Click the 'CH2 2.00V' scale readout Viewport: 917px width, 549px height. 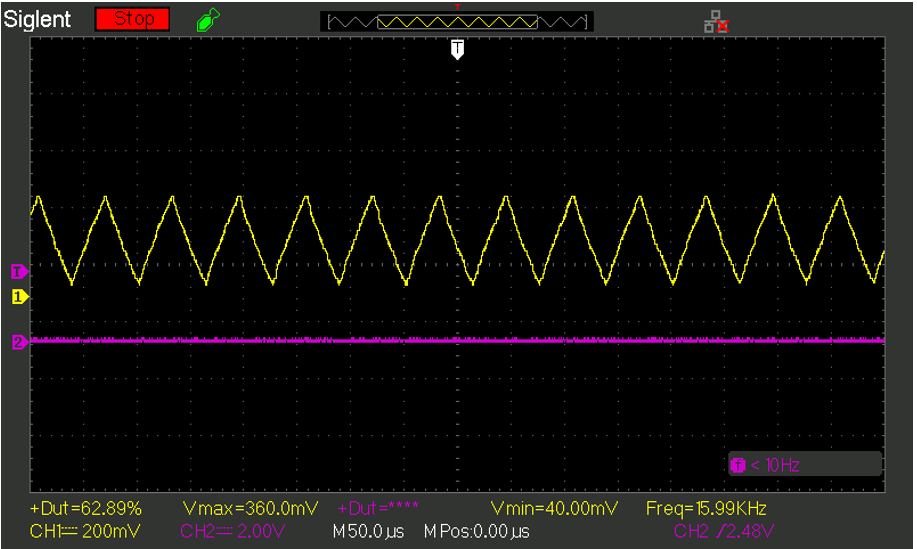(x=233, y=531)
